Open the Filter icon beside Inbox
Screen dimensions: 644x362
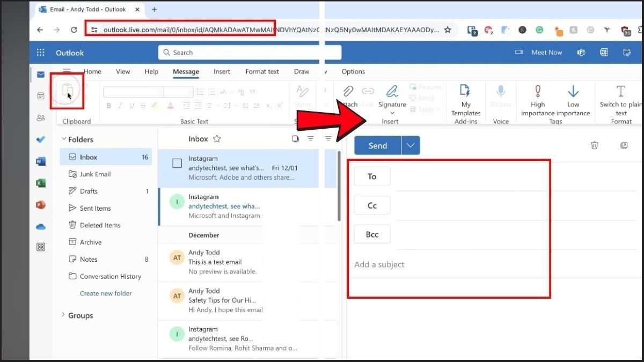click(x=310, y=139)
